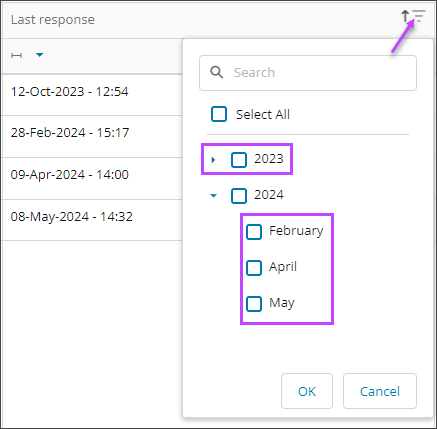Click the Last response column header
The image size is (437, 429).
click(53, 20)
